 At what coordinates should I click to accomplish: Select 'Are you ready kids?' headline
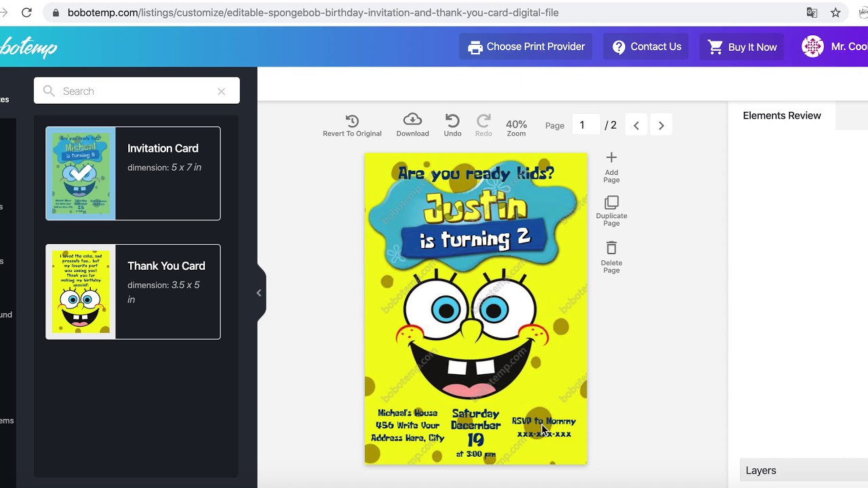pyautogui.click(x=476, y=174)
